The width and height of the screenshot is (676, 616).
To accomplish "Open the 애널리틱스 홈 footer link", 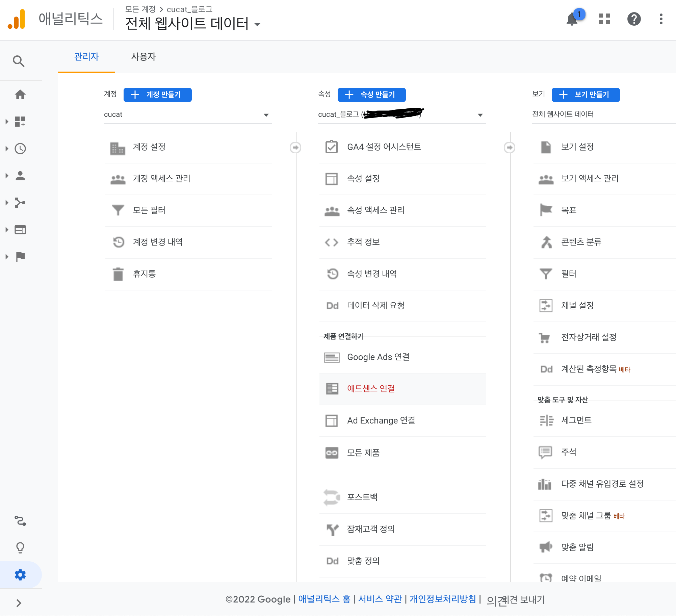I will [324, 599].
